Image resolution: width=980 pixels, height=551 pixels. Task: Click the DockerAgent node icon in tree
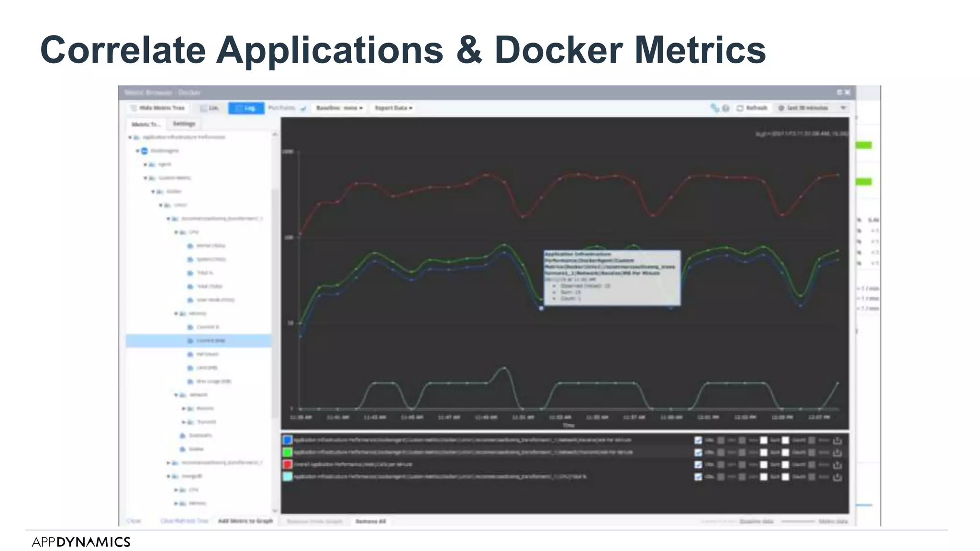(x=145, y=151)
